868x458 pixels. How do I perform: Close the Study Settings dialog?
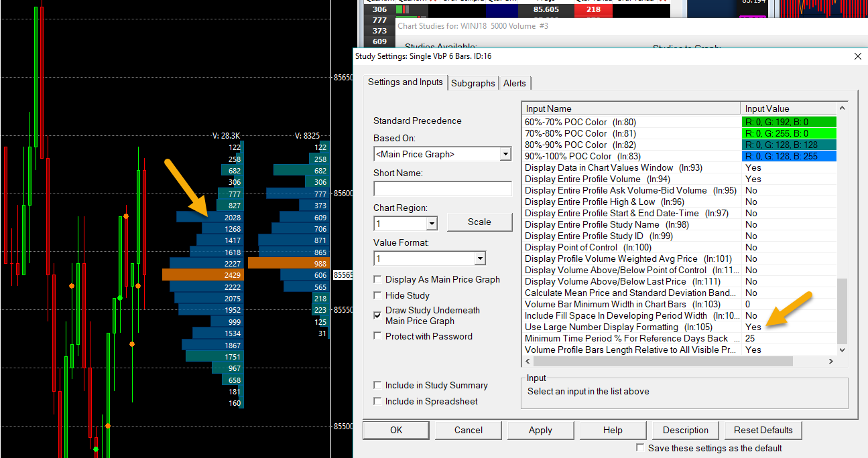[x=857, y=57]
